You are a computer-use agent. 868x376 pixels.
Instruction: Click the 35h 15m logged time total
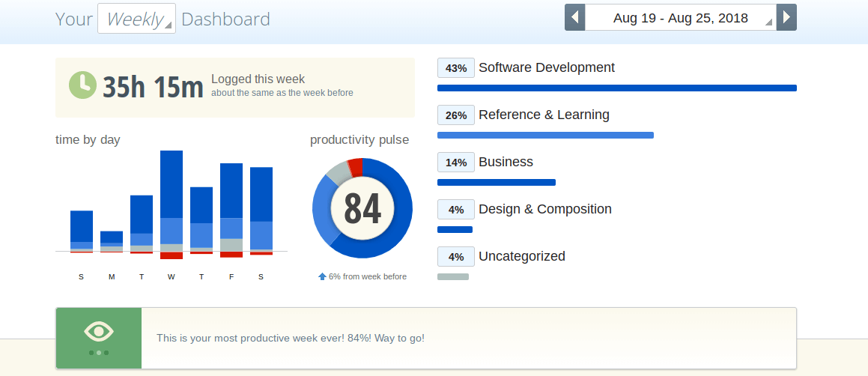[x=153, y=87]
